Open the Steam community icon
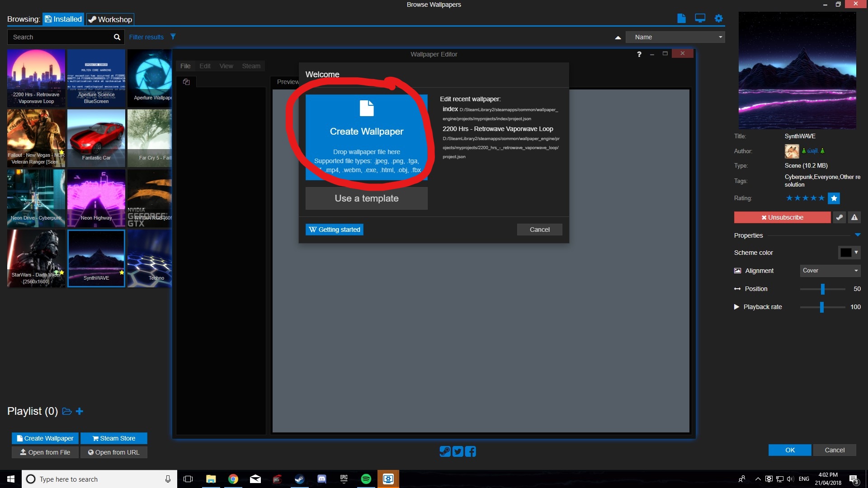 click(445, 451)
